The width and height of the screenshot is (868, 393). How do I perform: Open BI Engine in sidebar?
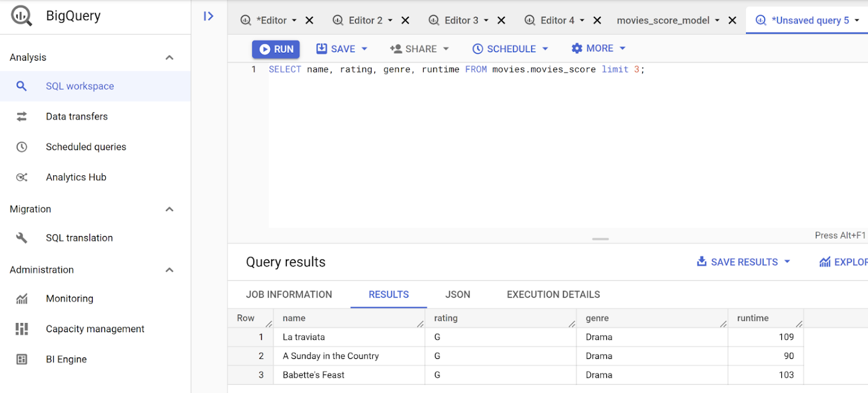(x=66, y=359)
